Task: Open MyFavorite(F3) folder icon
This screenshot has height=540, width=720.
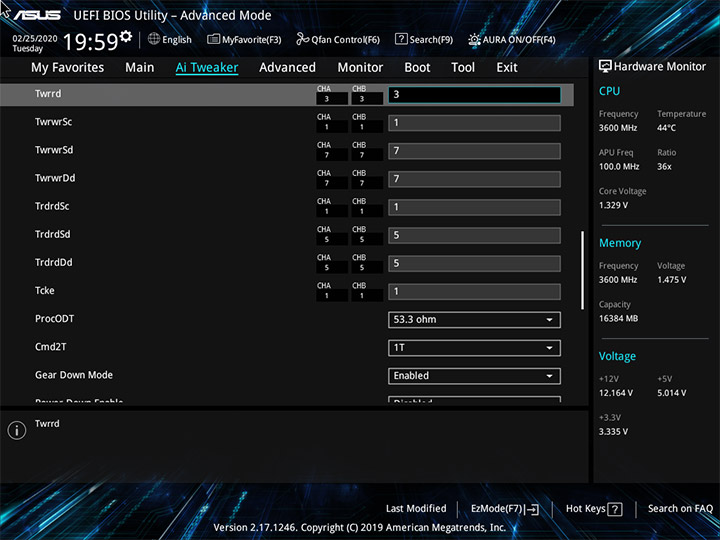Action: coord(213,39)
